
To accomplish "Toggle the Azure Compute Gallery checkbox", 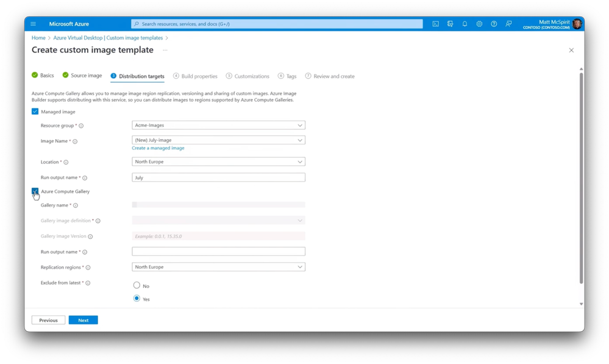I will tap(35, 191).
